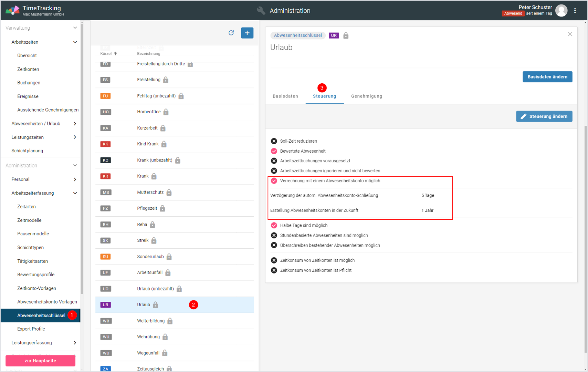Click the blue plus add button
Viewport: 588px width, 372px height.
point(247,33)
